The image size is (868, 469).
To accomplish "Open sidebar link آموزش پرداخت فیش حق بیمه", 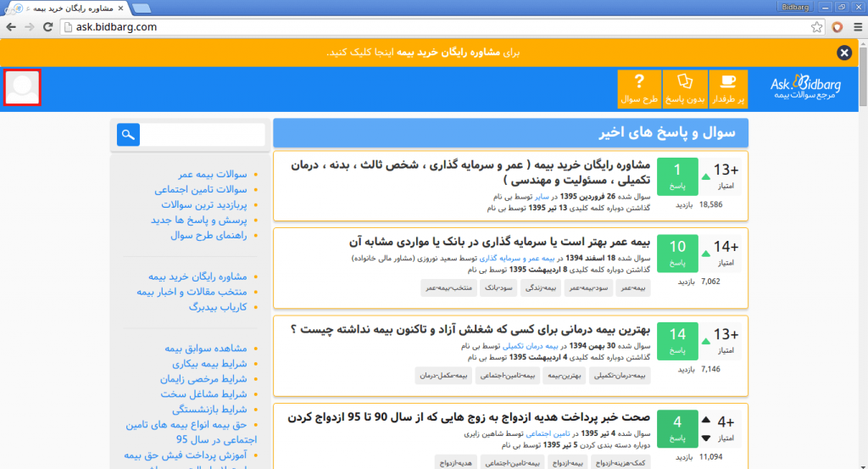I will tap(186, 455).
